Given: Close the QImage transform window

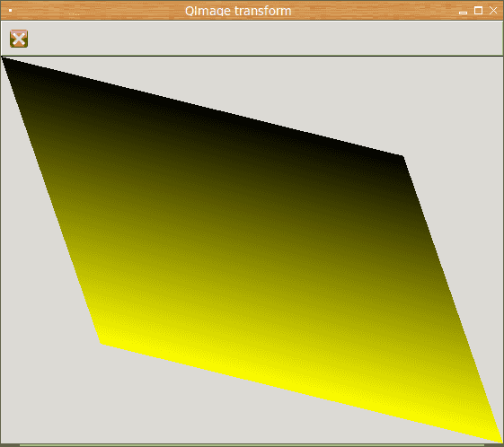Looking at the screenshot, I should tap(493, 11).
